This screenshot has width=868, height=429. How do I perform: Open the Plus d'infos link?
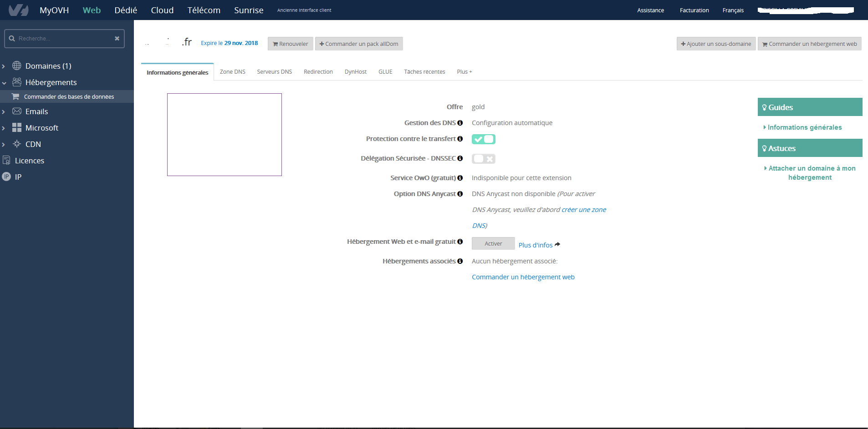point(535,245)
